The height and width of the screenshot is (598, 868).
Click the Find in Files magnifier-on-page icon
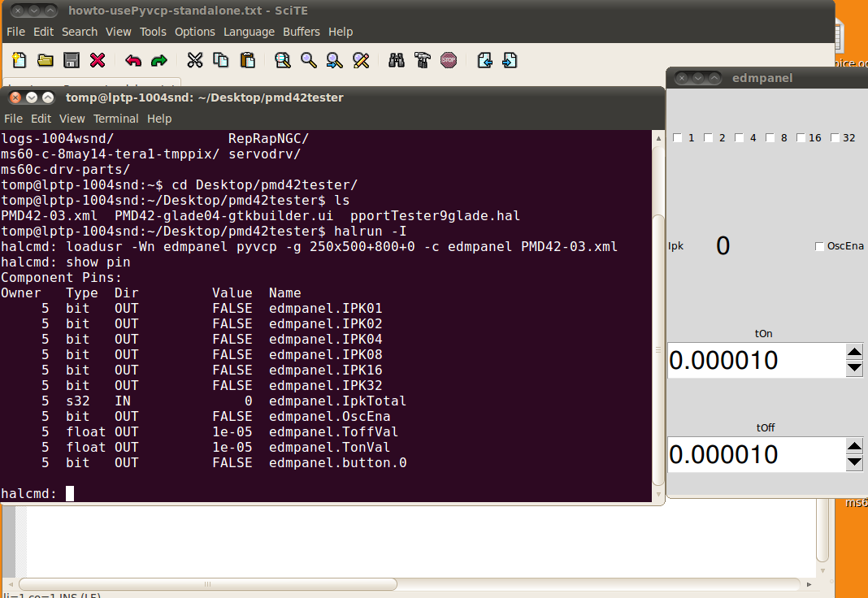click(x=283, y=60)
